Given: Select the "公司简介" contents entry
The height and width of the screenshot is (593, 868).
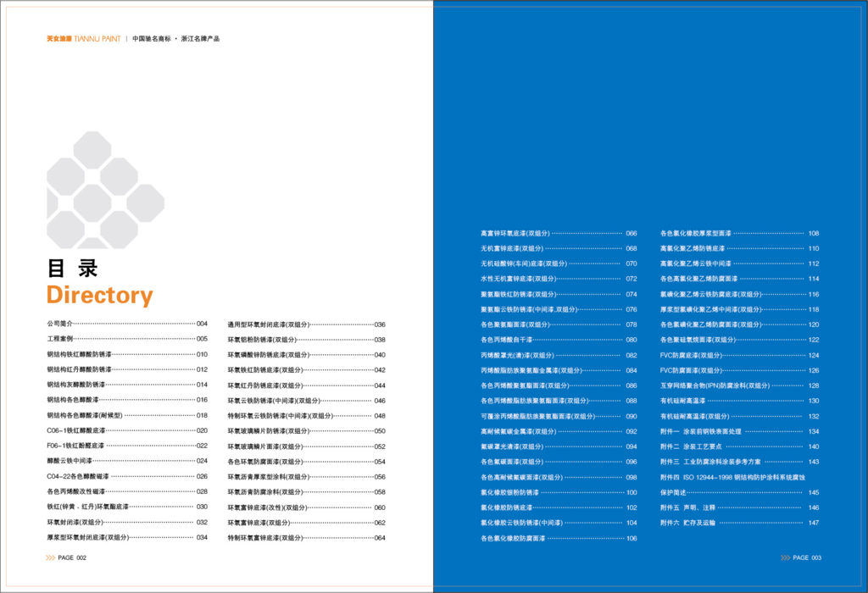Looking at the screenshot, I should pyautogui.click(x=127, y=324).
